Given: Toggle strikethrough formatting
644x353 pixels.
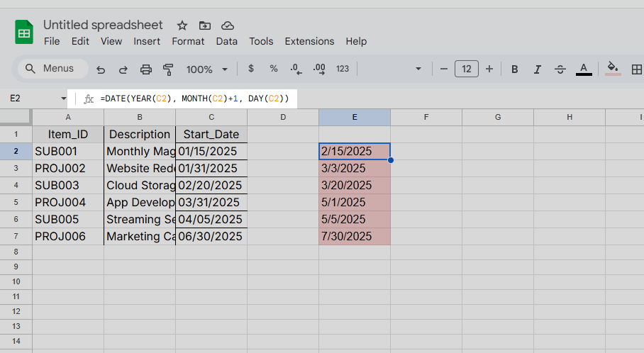Looking at the screenshot, I should coord(560,69).
